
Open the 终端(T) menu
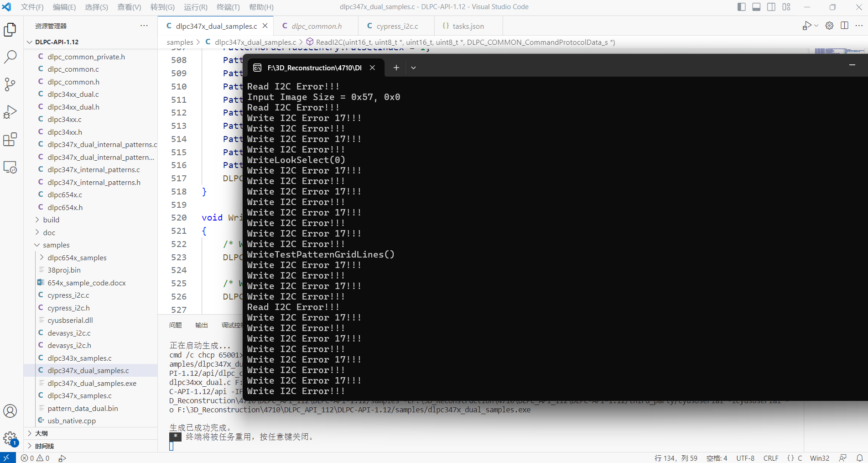pyautogui.click(x=228, y=7)
